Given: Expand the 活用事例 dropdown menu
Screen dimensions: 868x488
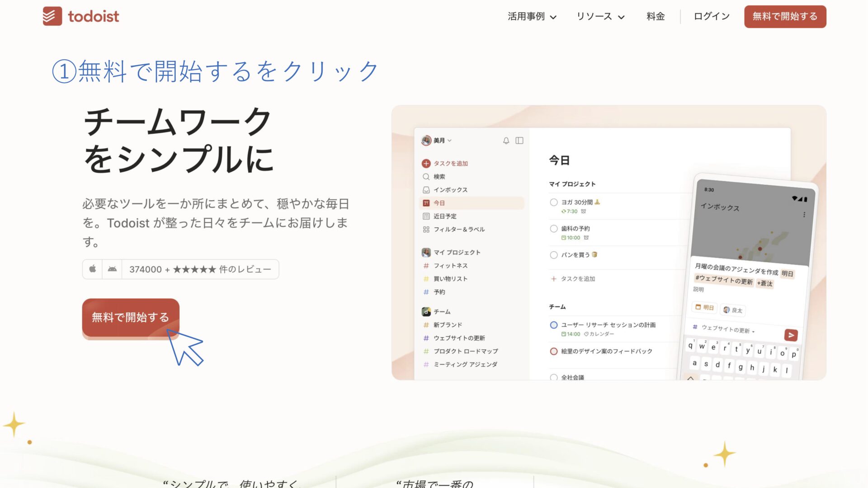Looking at the screenshot, I should point(532,16).
